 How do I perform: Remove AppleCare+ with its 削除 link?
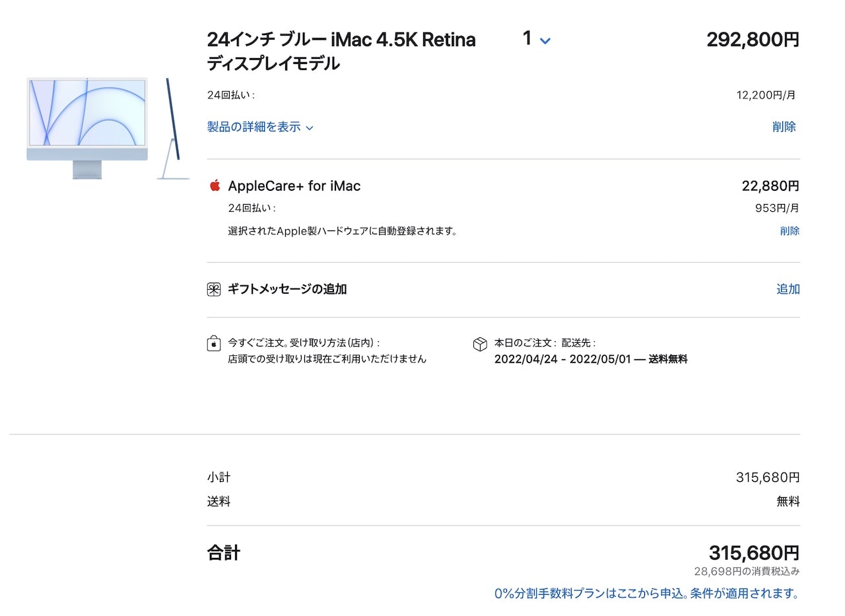[x=789, y=230]
